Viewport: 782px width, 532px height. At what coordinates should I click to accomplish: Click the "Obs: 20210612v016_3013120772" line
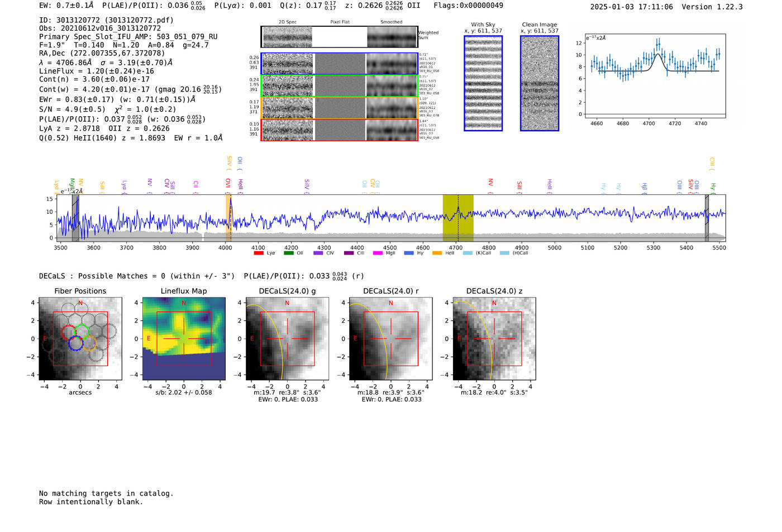coord(100,28)
